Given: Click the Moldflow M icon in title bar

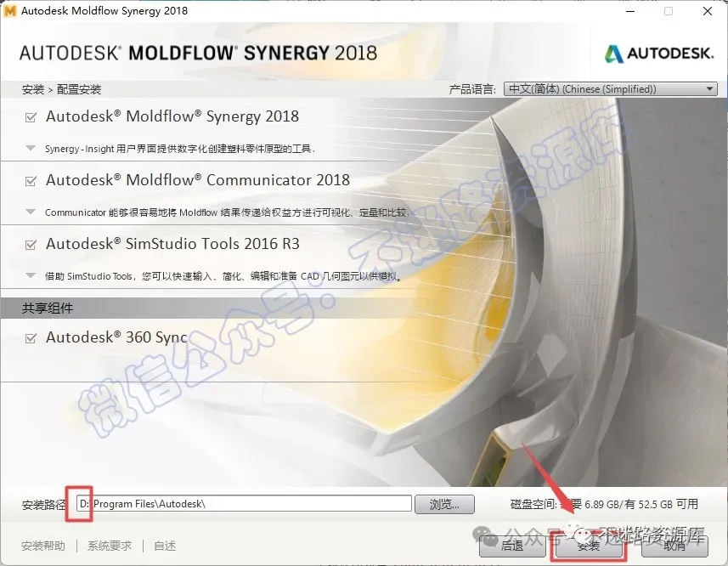Looking at the screenshot, I should point(9,11).
